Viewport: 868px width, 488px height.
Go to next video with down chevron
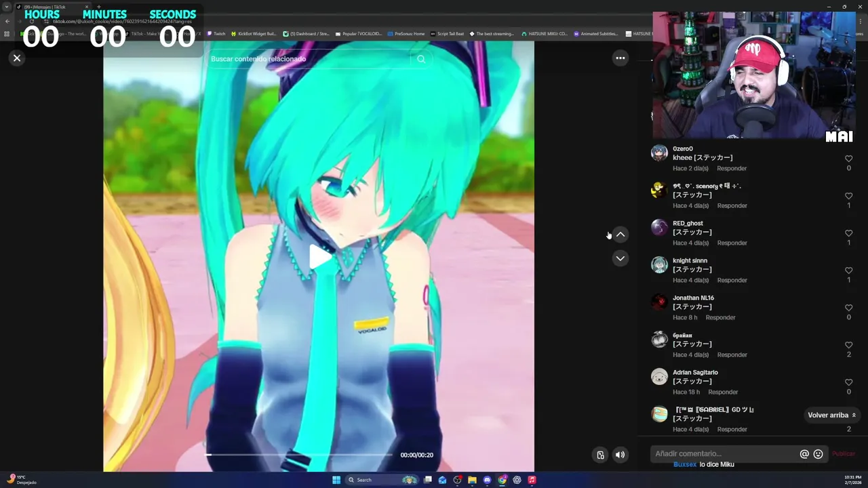[x=620, y=258]
